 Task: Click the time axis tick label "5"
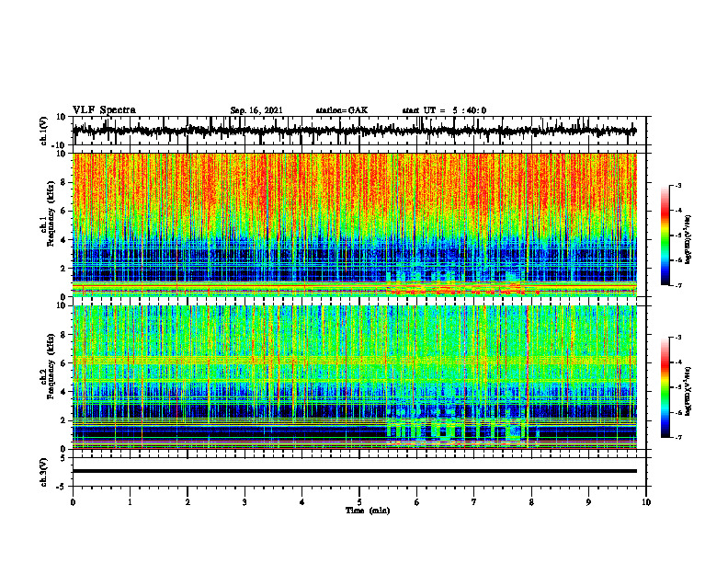[359, 502]
